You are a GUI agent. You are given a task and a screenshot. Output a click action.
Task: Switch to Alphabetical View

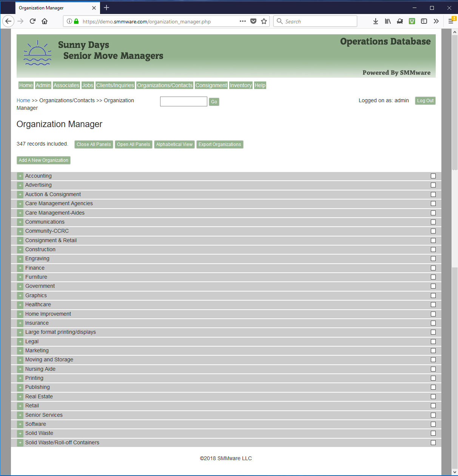[174, 144]
